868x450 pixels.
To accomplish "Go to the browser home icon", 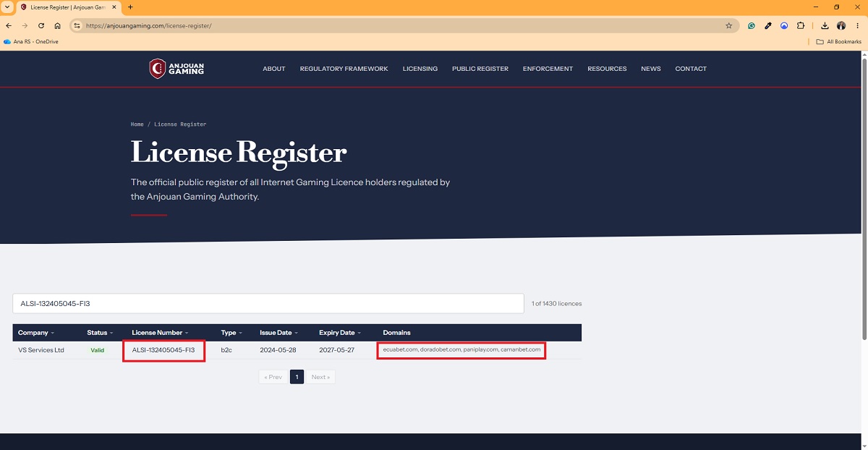I will (x=58, y=25).
